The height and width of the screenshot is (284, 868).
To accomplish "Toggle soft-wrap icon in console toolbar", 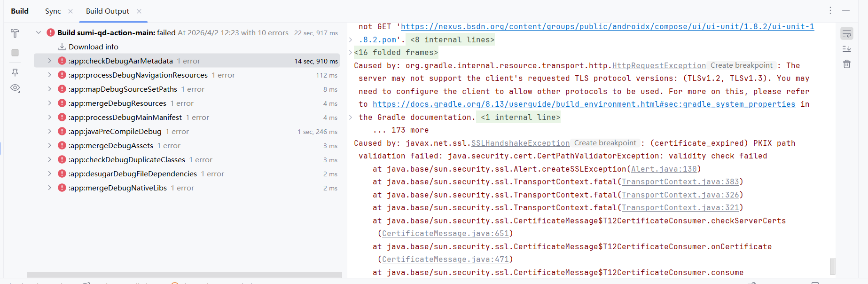I will 847,33.
